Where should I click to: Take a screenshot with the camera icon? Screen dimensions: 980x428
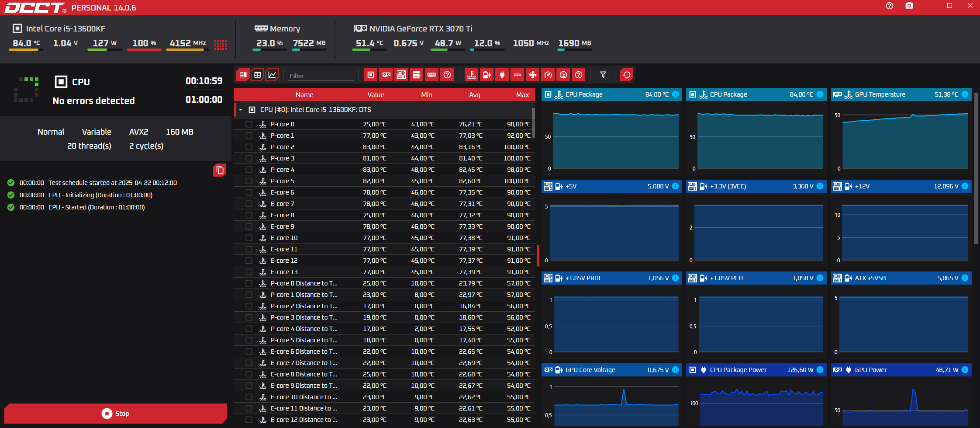point(909,6)
